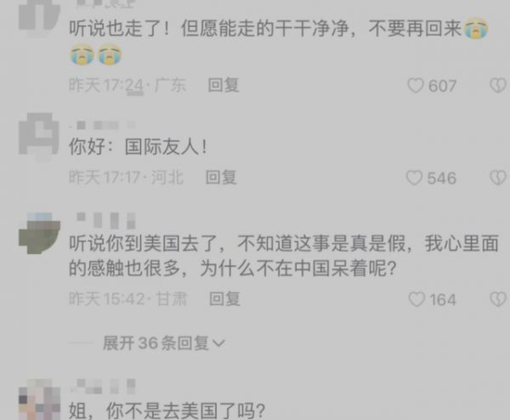This screenshot has height=420, width=510.
Task: Click the crying emoji row in first comment
Action: click(95, 55)
